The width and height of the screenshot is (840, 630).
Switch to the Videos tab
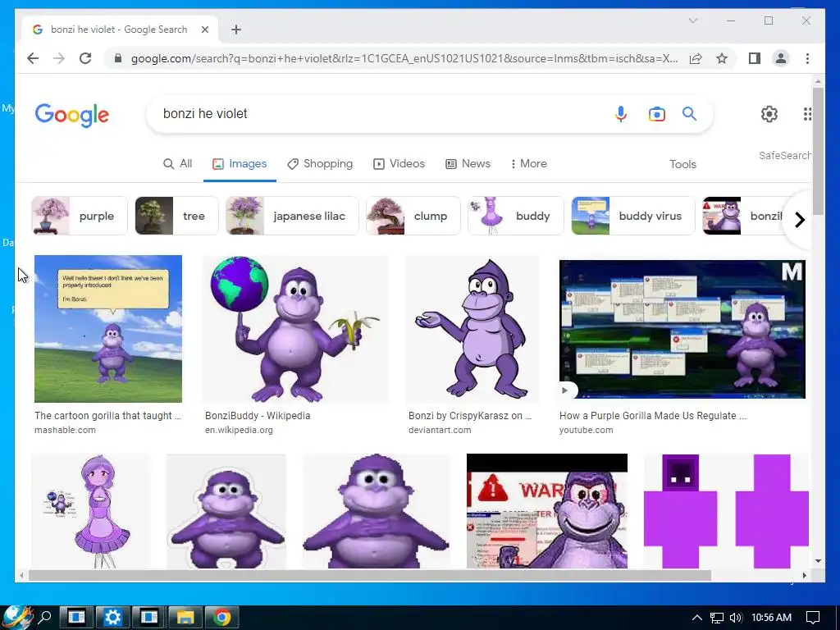coord(399,163)
